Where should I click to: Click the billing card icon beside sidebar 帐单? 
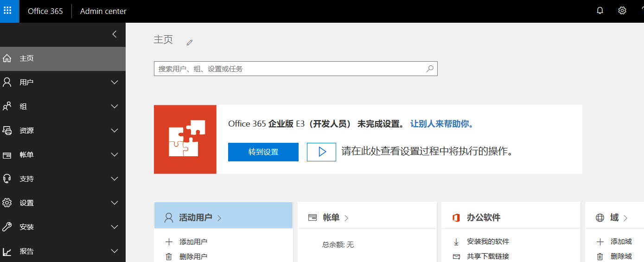tap(7, 155)
